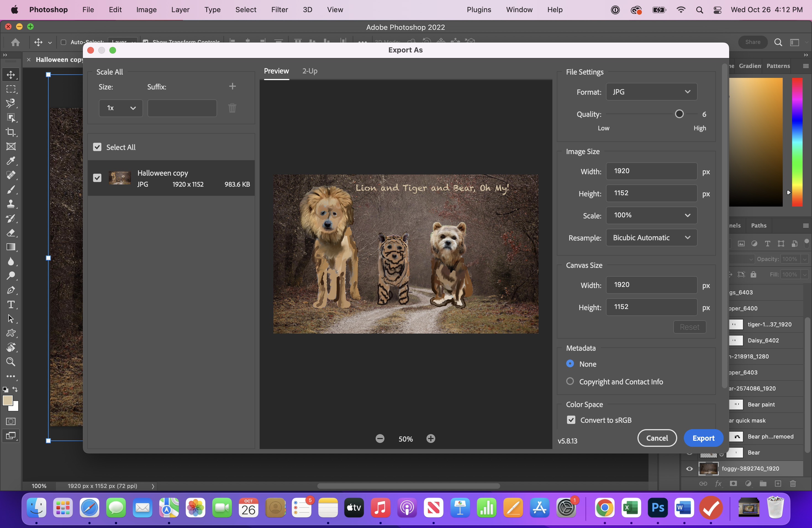Screen dimensions: 812x528
Task: Select the Crop tool in sidebar
Action: (11, 131)
